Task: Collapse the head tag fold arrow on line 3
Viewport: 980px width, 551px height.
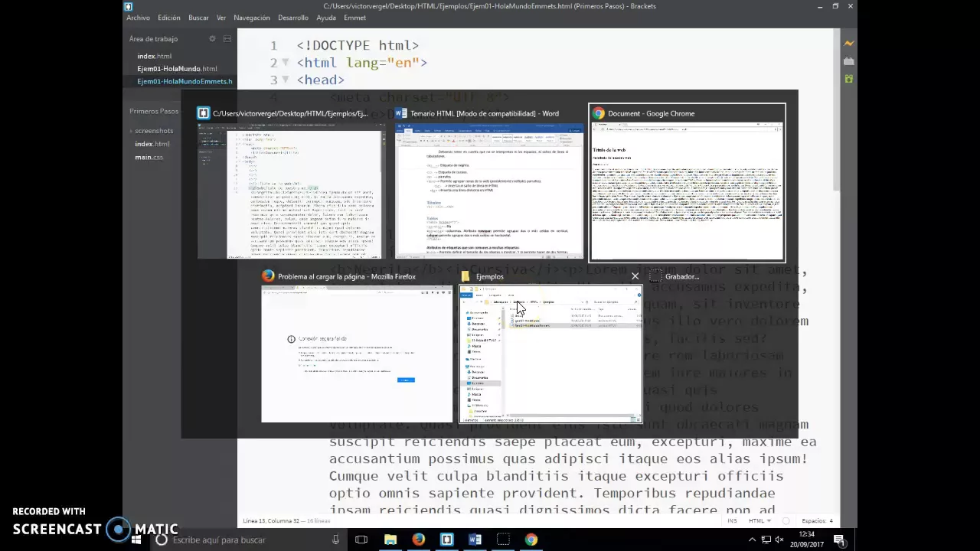Action: [x=286, y=80]
